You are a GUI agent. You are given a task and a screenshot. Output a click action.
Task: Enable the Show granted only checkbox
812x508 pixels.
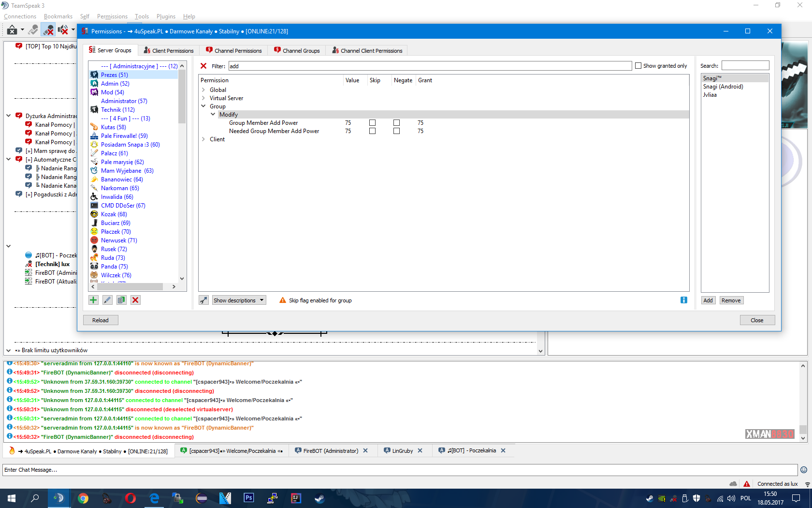pos(638,66)
